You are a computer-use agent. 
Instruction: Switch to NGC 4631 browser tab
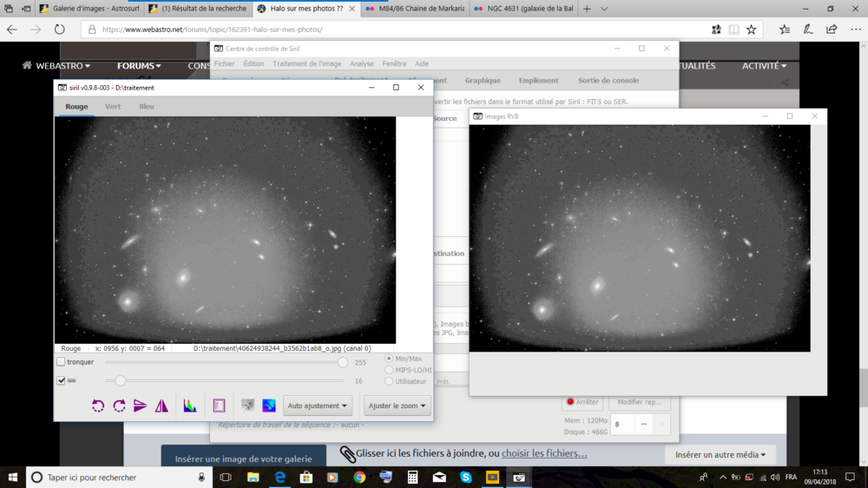click(524, 9)
